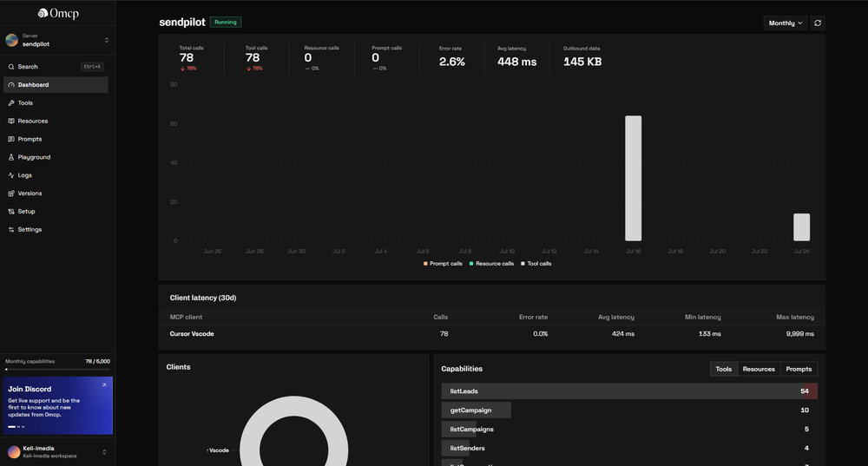Screen dimensions: 868x466
Task: Click the listCampaigns capability bar
Action: point(459,429)
